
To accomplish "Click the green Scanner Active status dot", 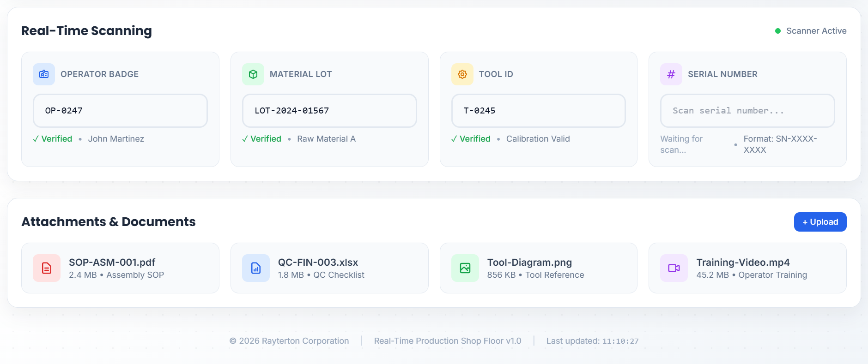I will (778, 31).
